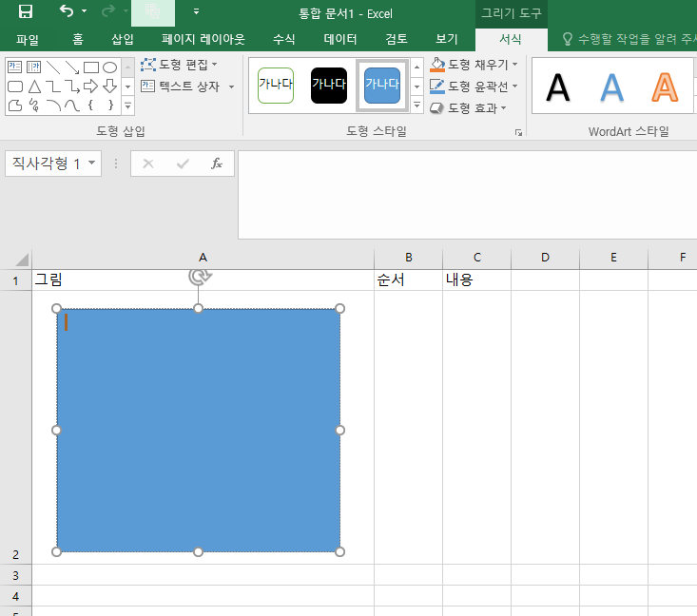Apply black shadow WordArt style
The width and height of the screenshot is (697, 616).
tap(558, 87)
